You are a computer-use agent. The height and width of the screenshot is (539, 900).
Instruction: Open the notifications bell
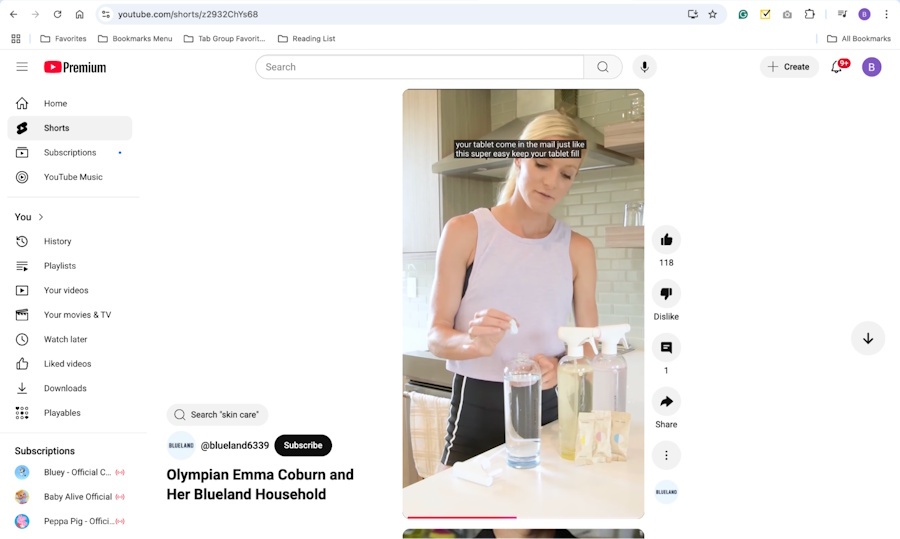[837, 67]
